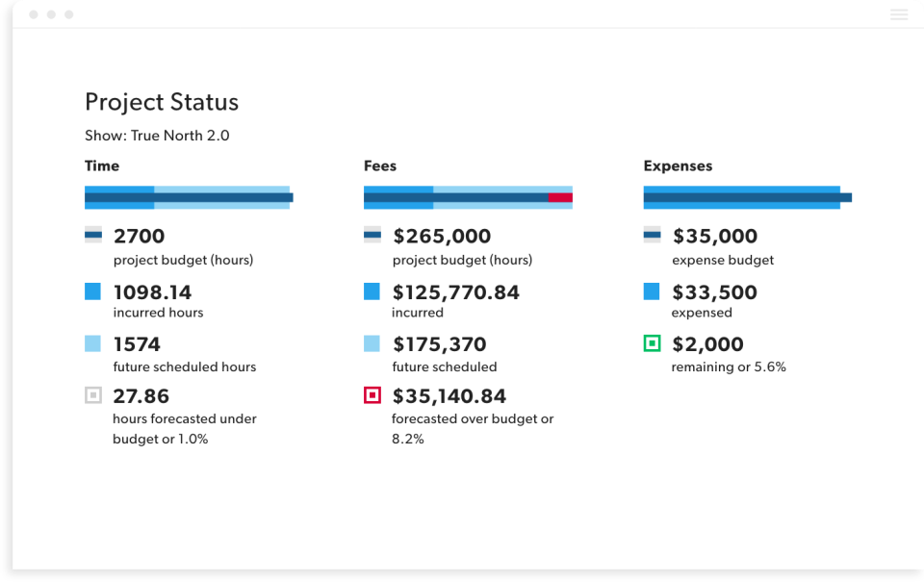Expand the Time section details
The width and height of the screenshot is (924, 582).
tap(101, 165)
